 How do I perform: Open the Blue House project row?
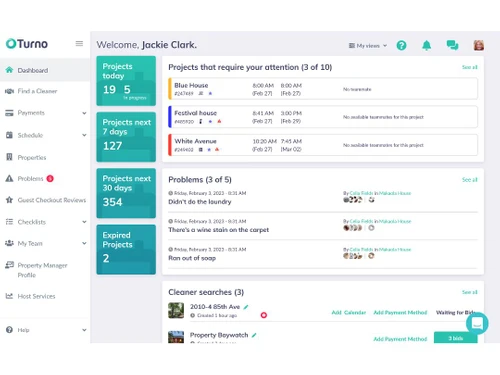(323, 89)
